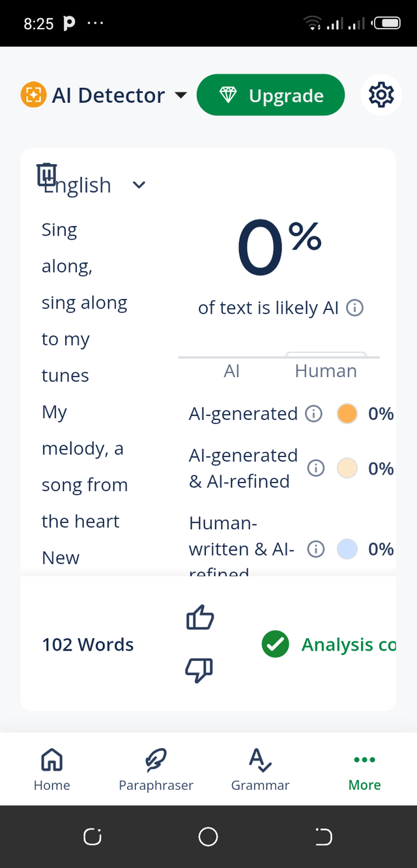
Task: Tap the orange AI Detector logo icon
Action: click(32, 96)
